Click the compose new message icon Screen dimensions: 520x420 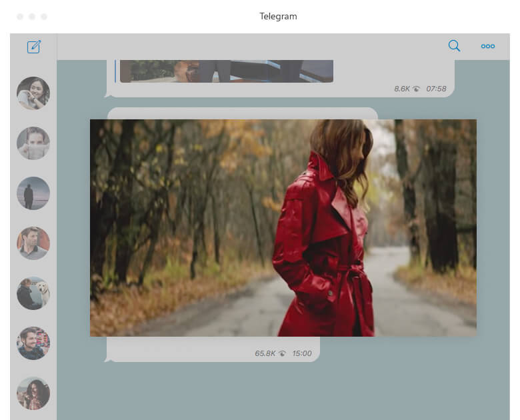[34, 47]
